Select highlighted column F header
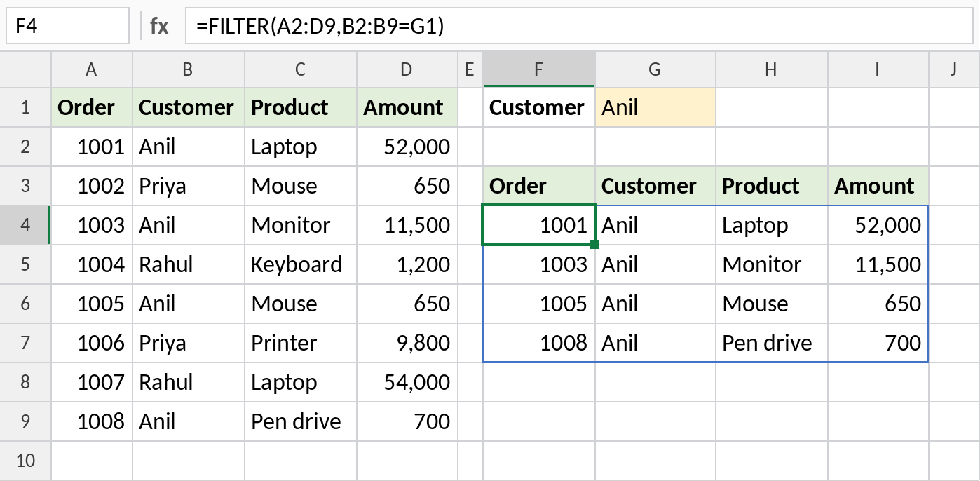 click(539, 69)
